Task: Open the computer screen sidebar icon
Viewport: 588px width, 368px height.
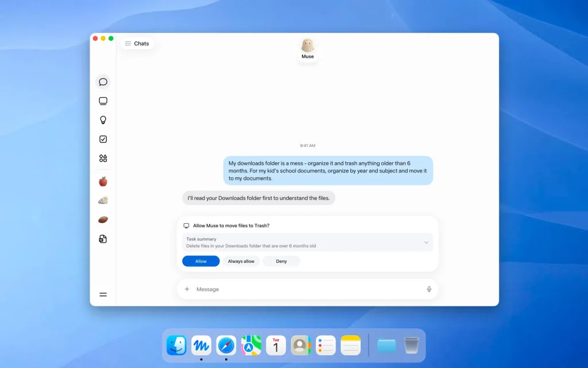Action: [x=103, y=101]
